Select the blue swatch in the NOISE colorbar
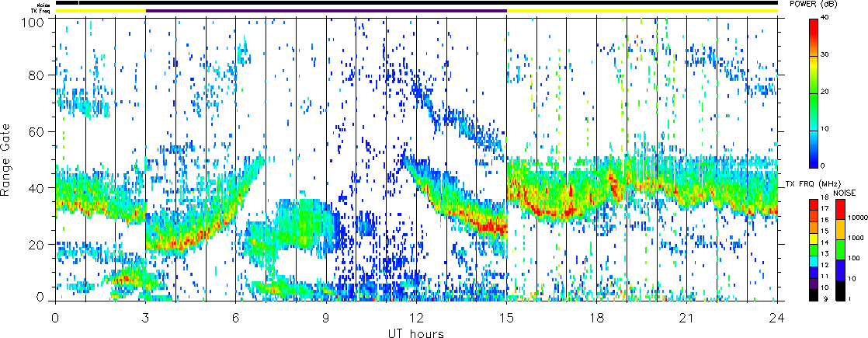The width and height of the screenshot is (868, 338). 840,270
